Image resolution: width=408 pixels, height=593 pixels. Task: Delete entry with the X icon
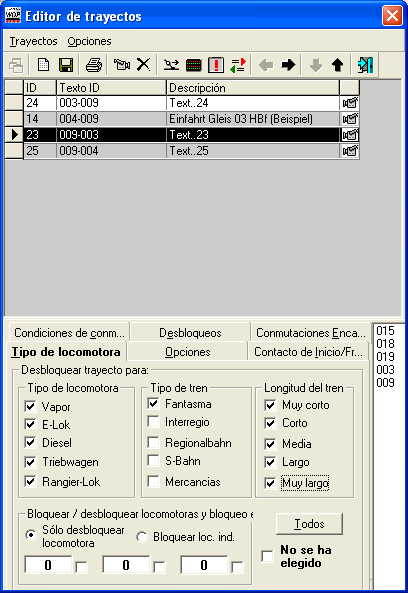coord(143,64)
